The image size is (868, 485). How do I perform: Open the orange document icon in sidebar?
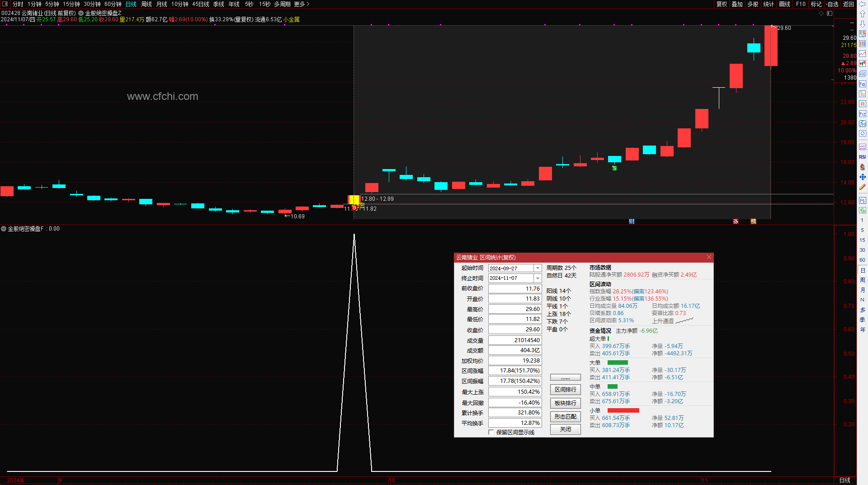(x=863, y=104)
